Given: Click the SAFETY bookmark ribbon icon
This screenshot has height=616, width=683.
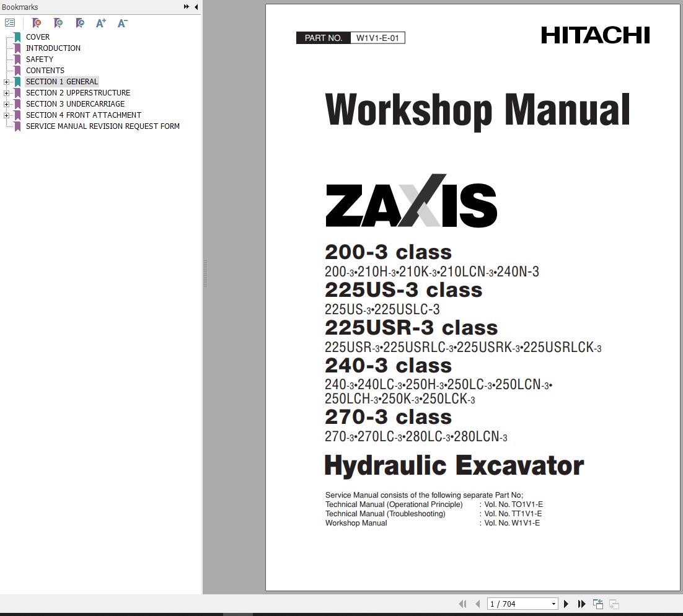Looking at the screenshot, I should click(x=17, y=59).
